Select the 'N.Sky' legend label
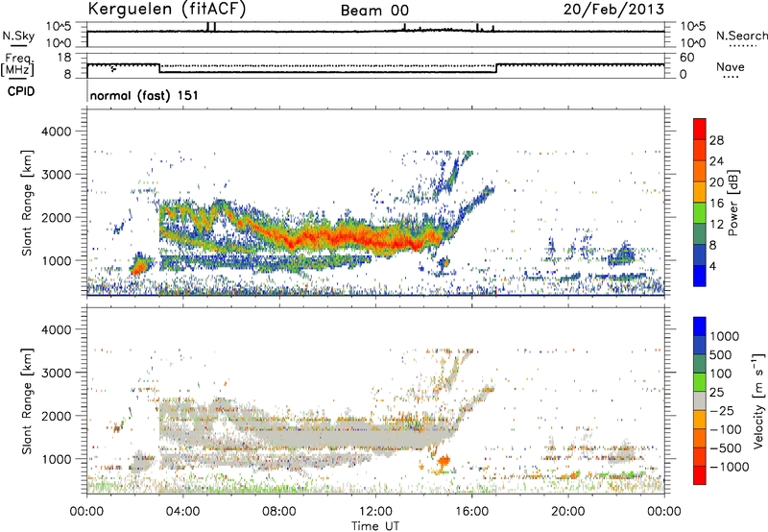Image resolution: width=768 pixels, height=532 pixels. 18,36
